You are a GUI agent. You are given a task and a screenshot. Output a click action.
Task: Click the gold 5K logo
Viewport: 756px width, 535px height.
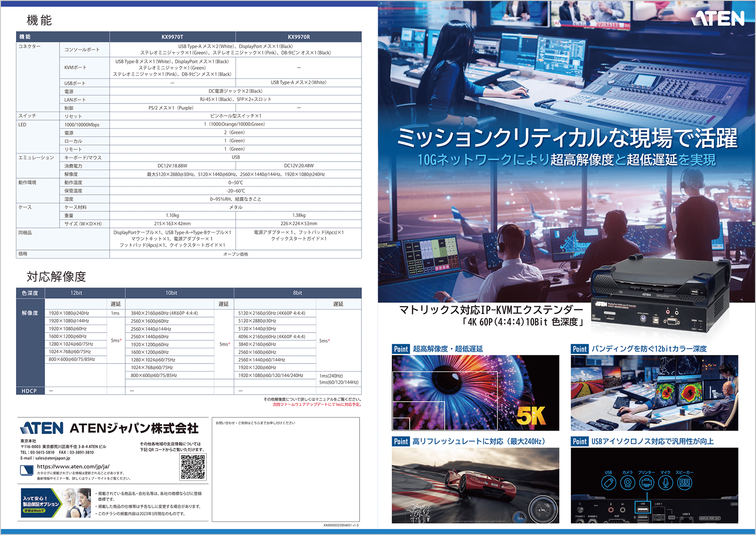click(x=531, y=416)
